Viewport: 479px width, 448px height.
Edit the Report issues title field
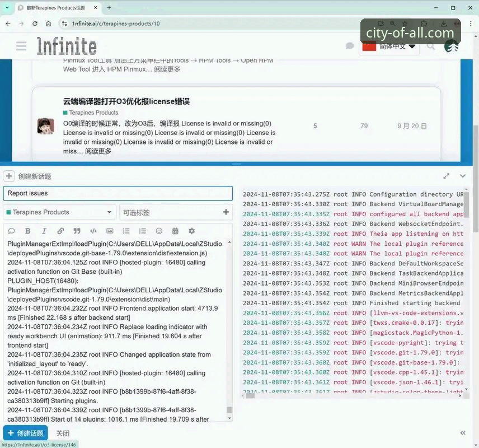pos(118,193)
